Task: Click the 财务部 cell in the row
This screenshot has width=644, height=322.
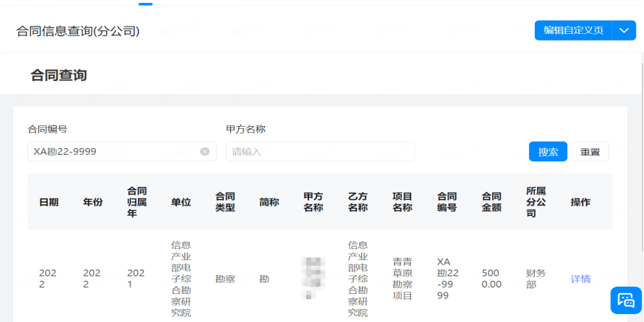Action: coord(536,279)
